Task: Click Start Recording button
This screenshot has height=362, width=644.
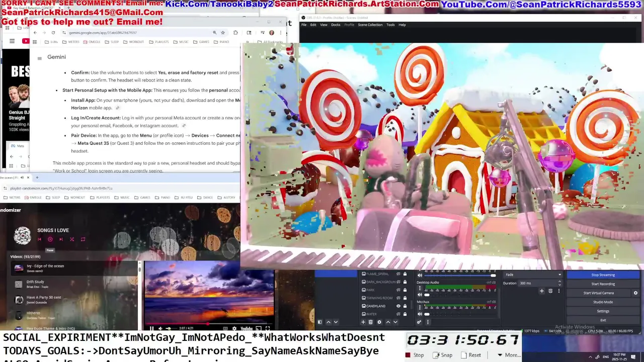Action: tap(603, 284)
